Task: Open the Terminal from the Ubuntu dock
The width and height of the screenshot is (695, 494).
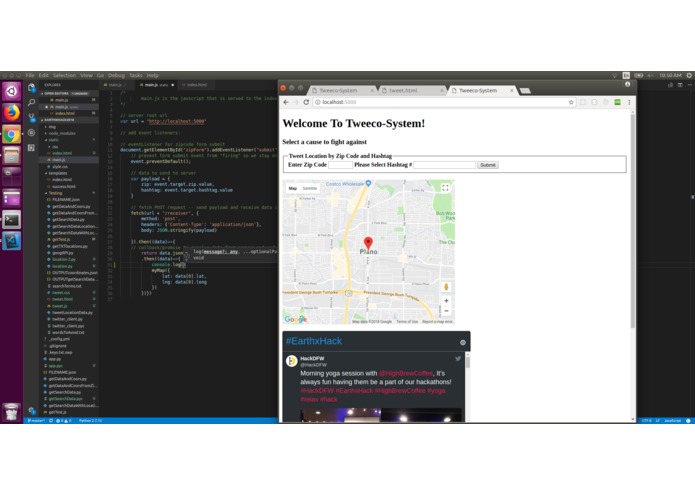Action: click(12, 220)
